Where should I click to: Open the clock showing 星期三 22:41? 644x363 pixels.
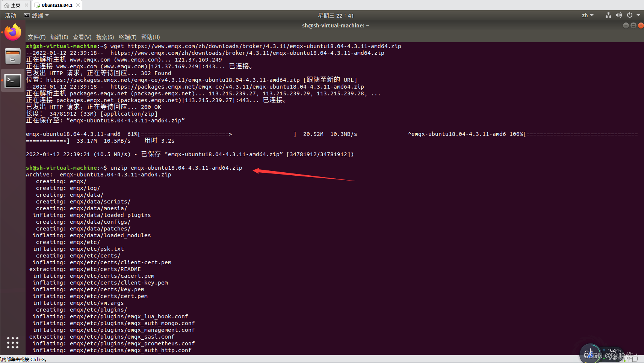pos(336,16)
